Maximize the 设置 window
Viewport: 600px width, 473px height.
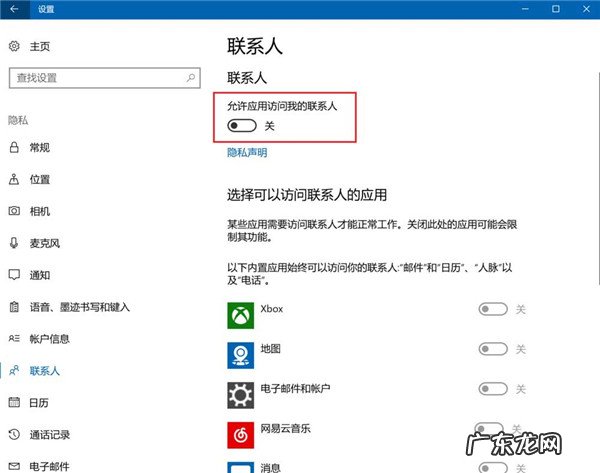556,9
